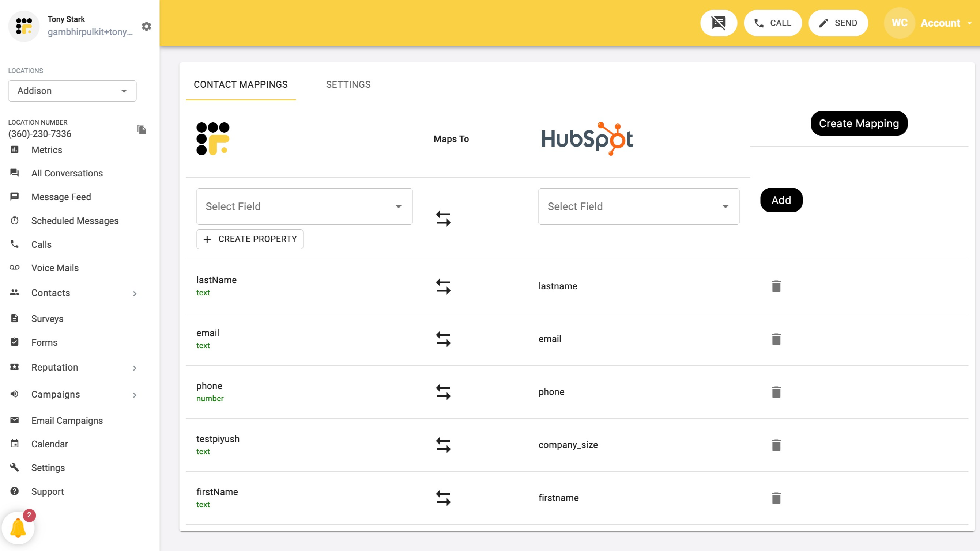This screenshot has height=551, width=980.
Task: Switch to the Settings tab
Action: pyautogui.click(x=348, y=84)
